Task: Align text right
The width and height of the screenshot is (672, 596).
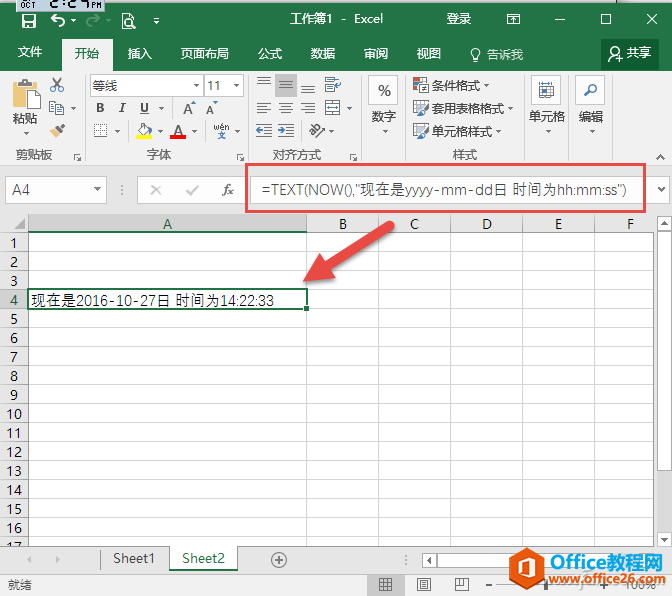Action: (x=308, y=108)
